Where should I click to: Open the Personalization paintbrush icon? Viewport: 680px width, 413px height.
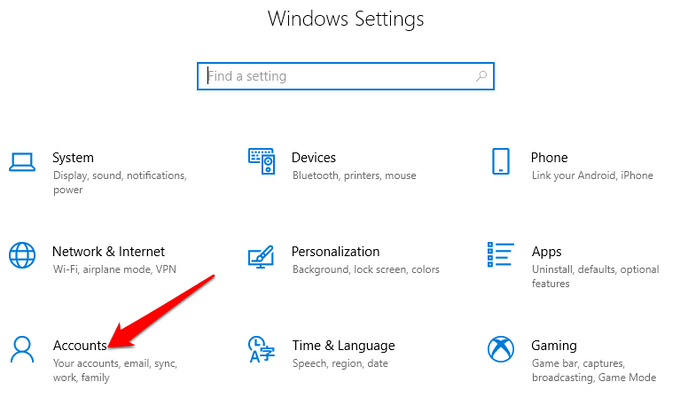pyautogui.click(x=261, y=256)
